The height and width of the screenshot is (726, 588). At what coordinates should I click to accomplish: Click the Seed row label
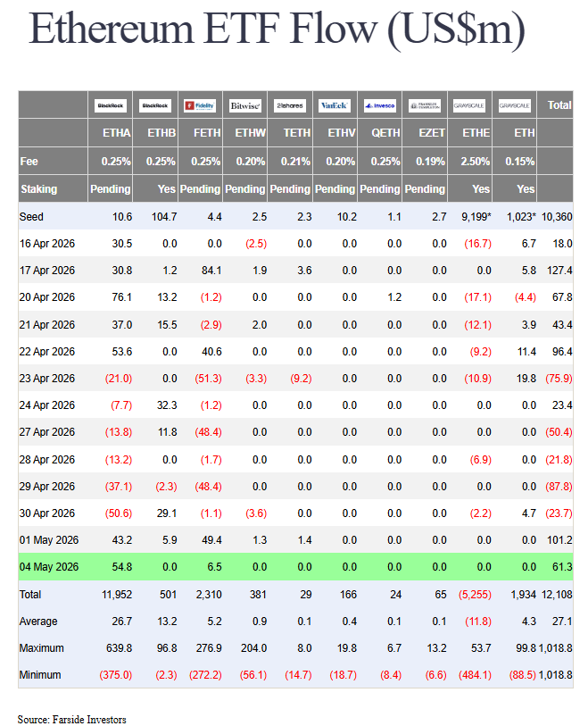31,217
